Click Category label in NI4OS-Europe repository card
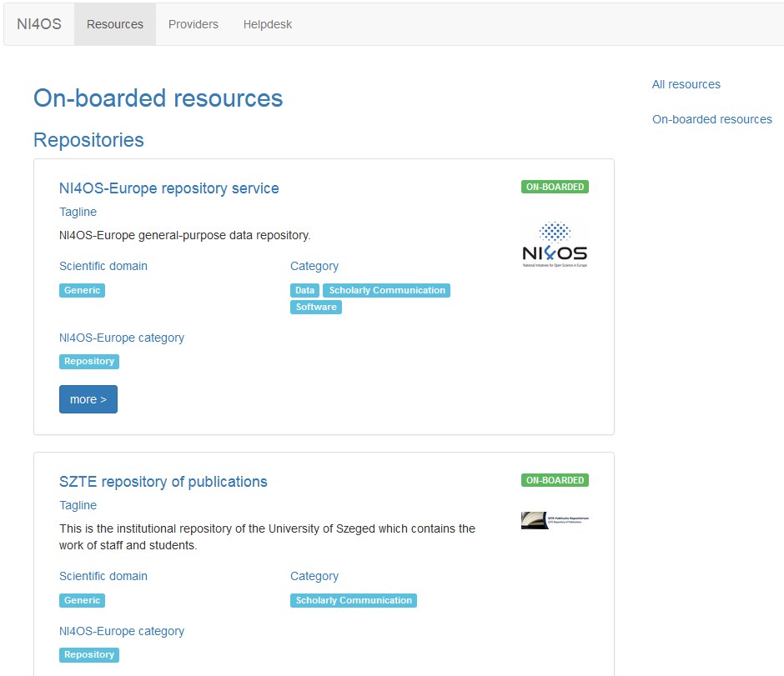Viewport: 784px width, 676px height. pos(314,266)
